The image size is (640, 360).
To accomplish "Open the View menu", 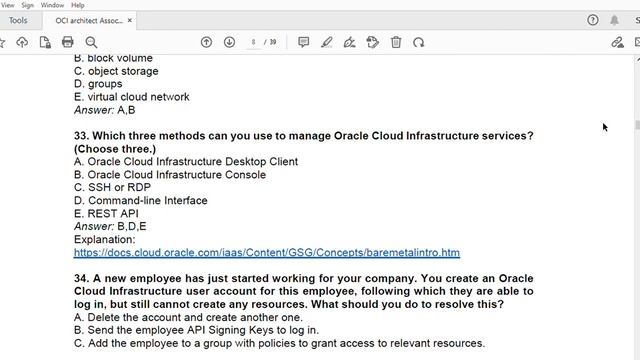I will coord(7,5).
